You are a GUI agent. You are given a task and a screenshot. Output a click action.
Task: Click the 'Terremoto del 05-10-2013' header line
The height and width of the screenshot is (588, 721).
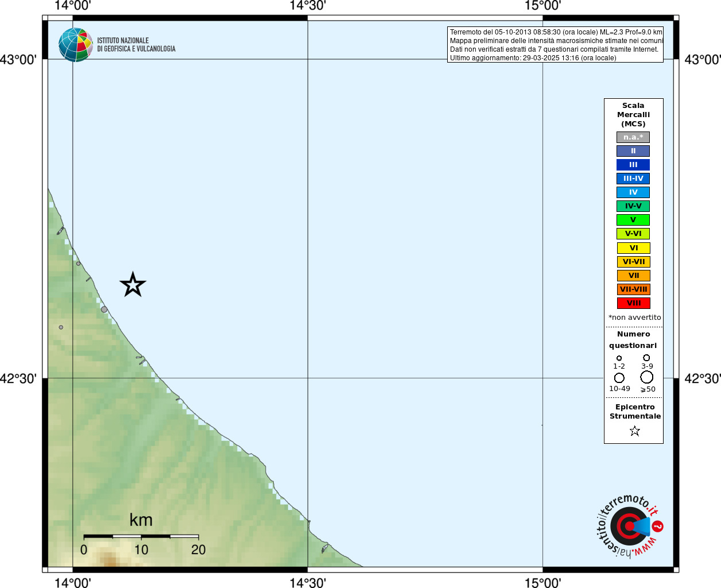556,32
